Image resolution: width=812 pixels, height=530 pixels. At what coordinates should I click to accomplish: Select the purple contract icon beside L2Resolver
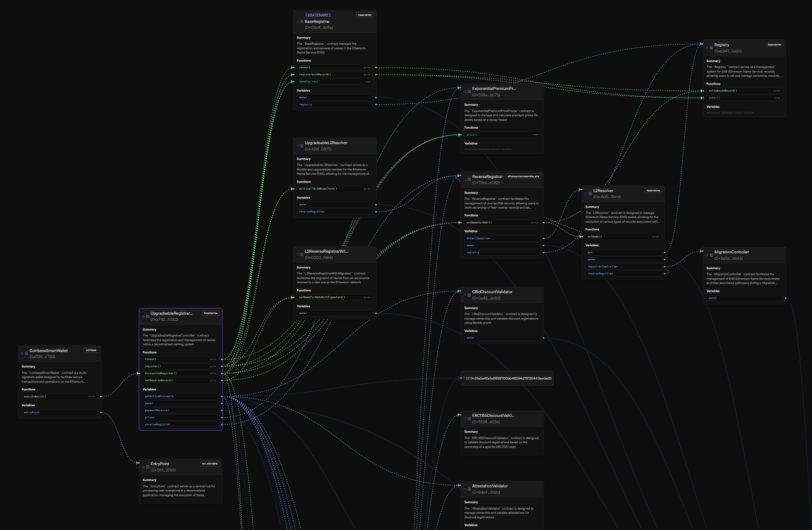tap(590, 193)
